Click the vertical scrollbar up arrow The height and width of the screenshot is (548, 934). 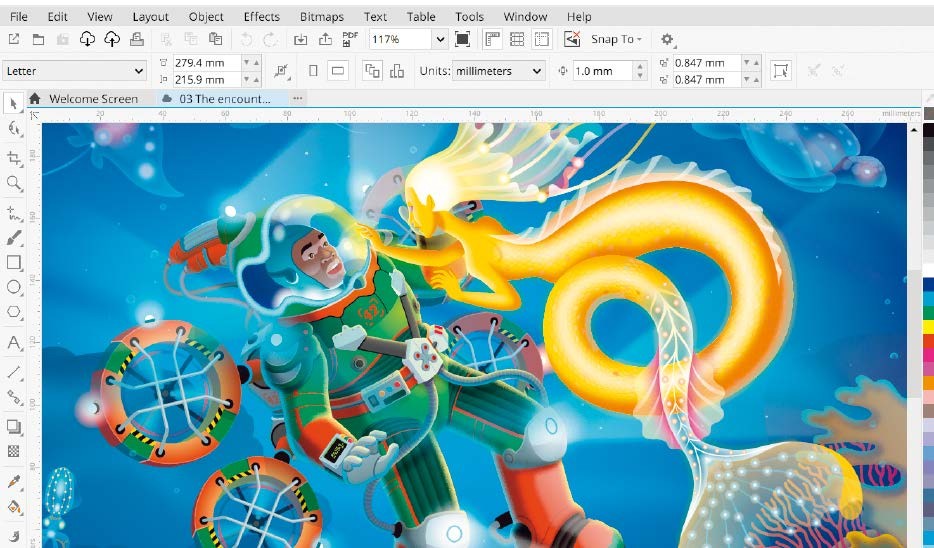[914, 129]
